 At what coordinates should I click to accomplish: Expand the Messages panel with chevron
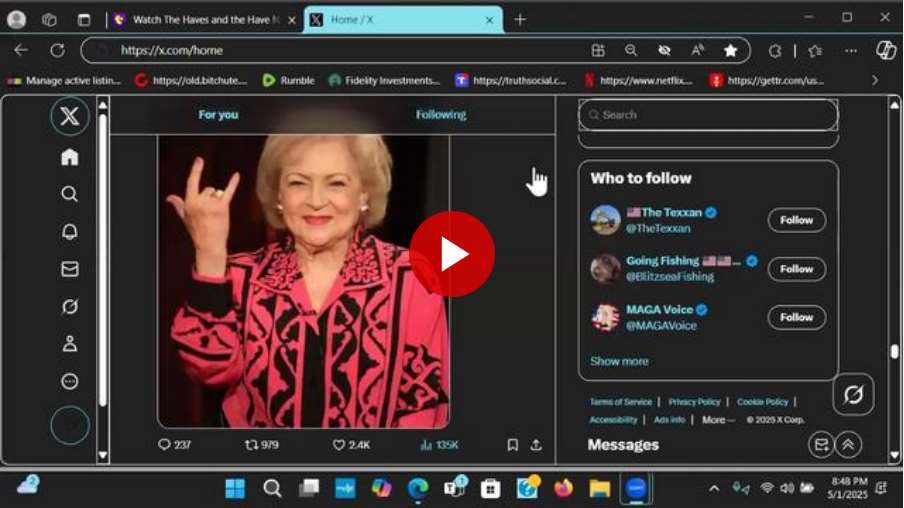(x=848, y=446)
